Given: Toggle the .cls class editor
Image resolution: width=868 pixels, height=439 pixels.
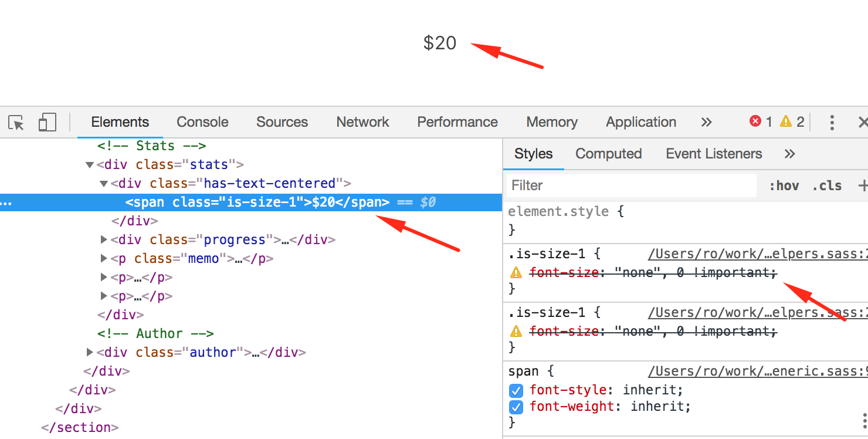Looking at the screenshot, I should [827, 185].
